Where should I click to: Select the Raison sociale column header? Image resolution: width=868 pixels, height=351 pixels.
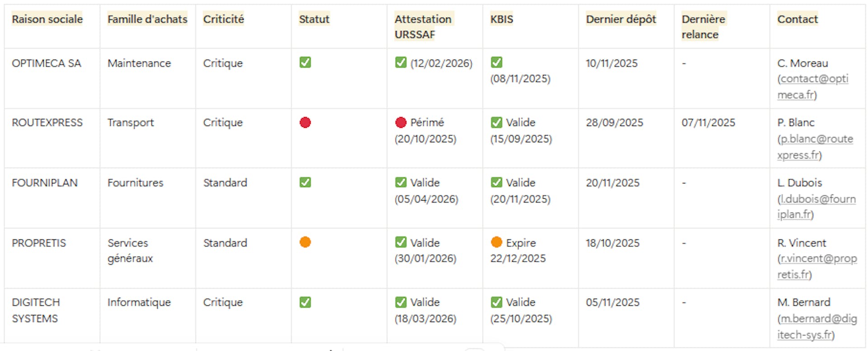(x=47, y=19)
